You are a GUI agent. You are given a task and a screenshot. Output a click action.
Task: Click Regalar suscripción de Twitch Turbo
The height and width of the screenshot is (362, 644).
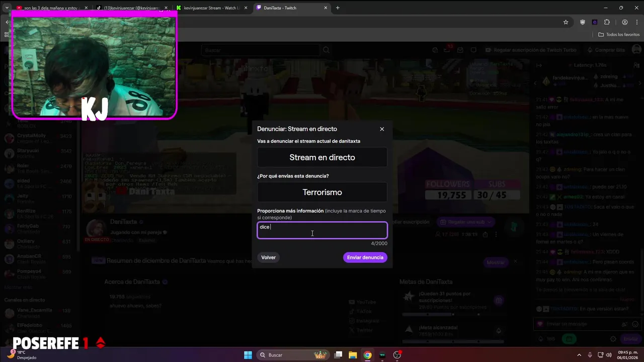pos(531,50)
